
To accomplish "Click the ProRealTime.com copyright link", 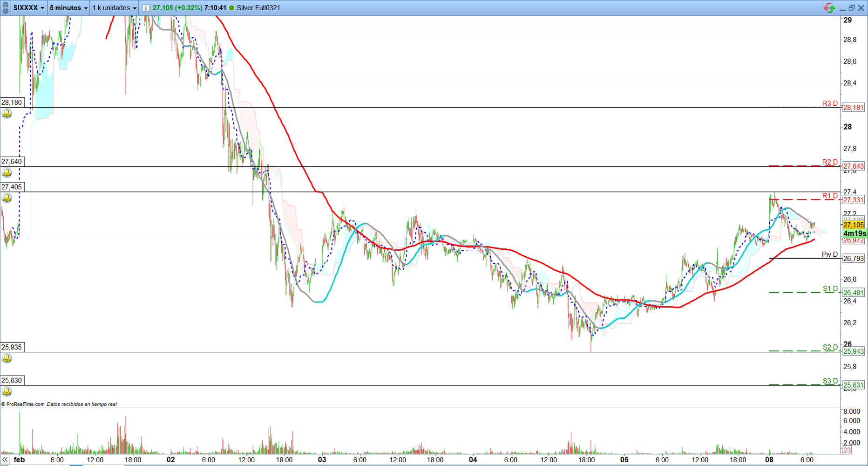I will tap(23, 404).
